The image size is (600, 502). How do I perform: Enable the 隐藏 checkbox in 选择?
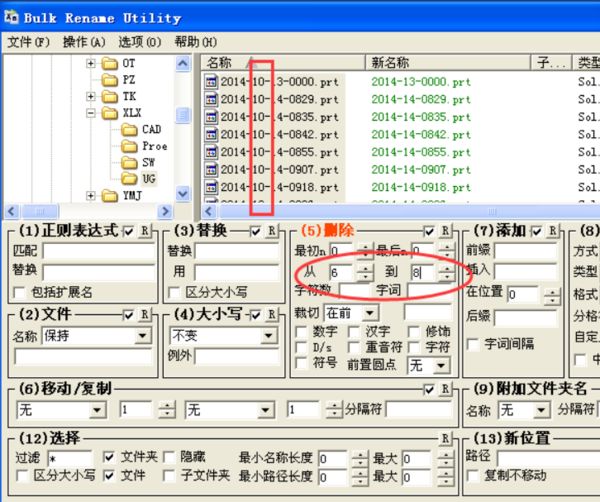click(x=169, y=457)
